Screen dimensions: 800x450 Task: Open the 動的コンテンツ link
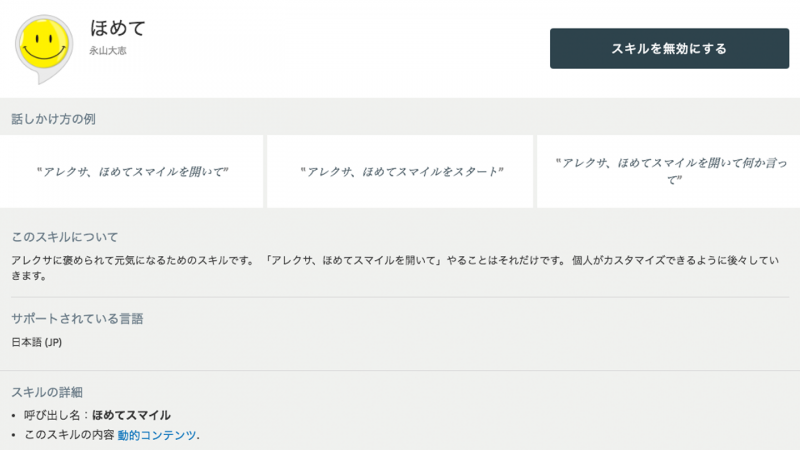[157, 435]
